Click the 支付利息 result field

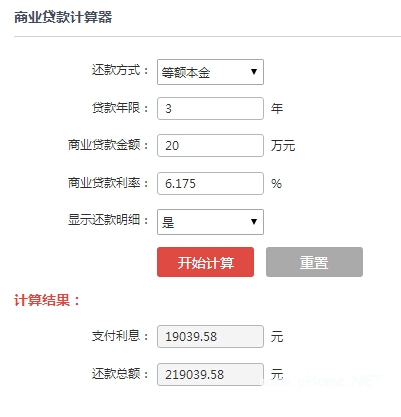click(210, 337)
